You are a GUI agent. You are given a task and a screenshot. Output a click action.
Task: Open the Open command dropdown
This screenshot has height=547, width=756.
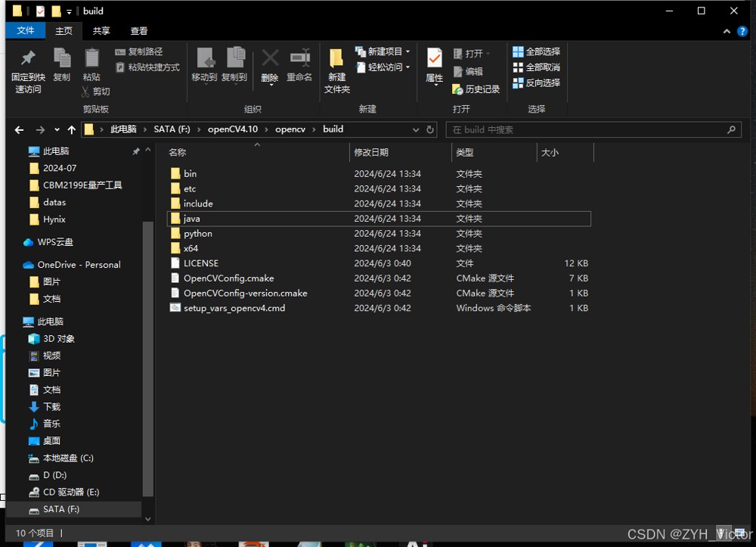pyautogui.click(x=472, y=54)
